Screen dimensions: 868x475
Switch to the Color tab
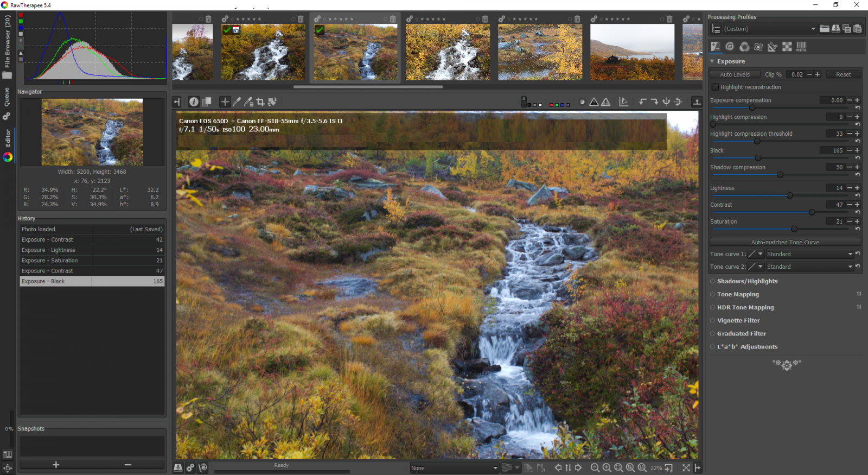[x=744, y=47]
